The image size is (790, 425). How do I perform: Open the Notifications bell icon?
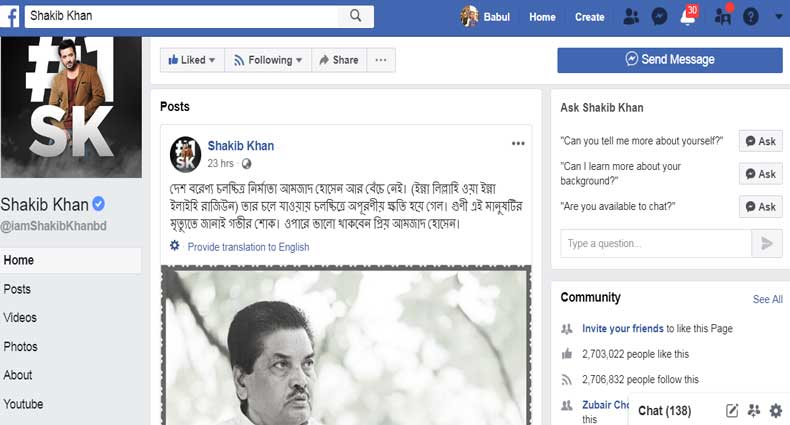coord(688,17)
